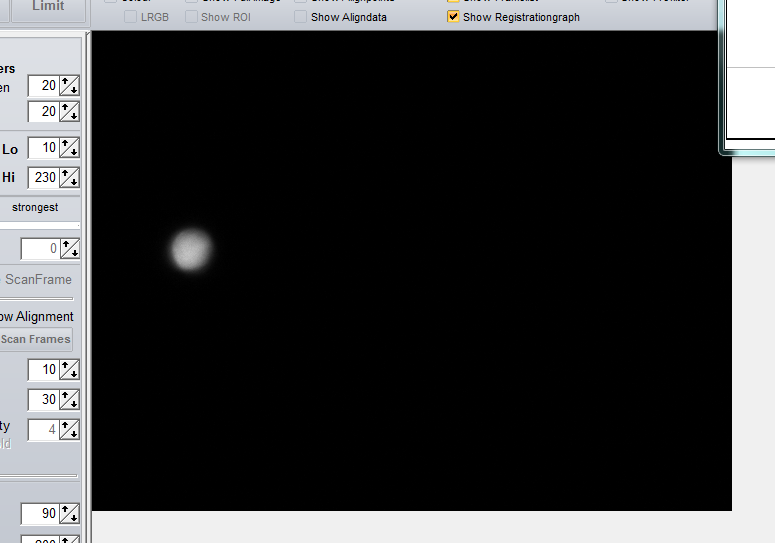Click the stepper arrows beside the Lo field
Viewport: 775px width, 543px height.
(x=69, y=148)
